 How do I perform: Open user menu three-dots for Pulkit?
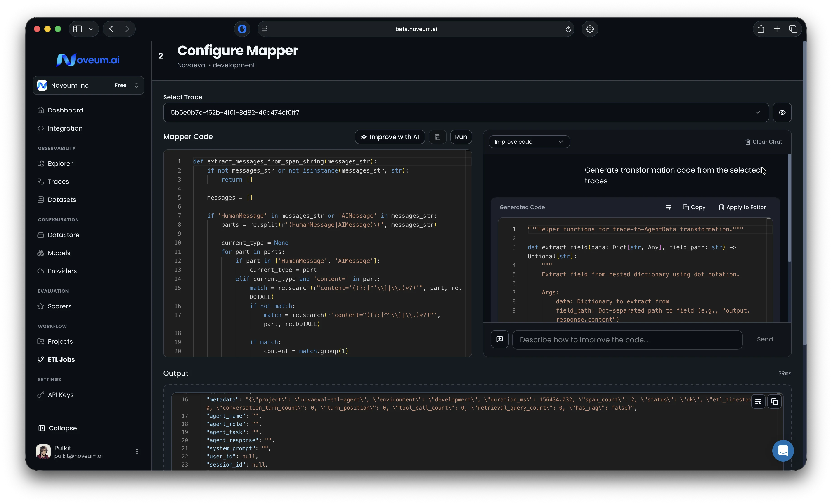[137, 452]
